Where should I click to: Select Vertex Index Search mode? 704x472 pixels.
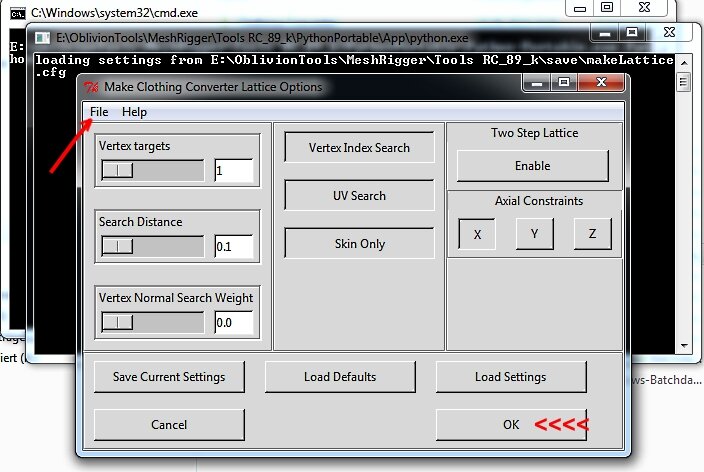[x=359, y=148]
